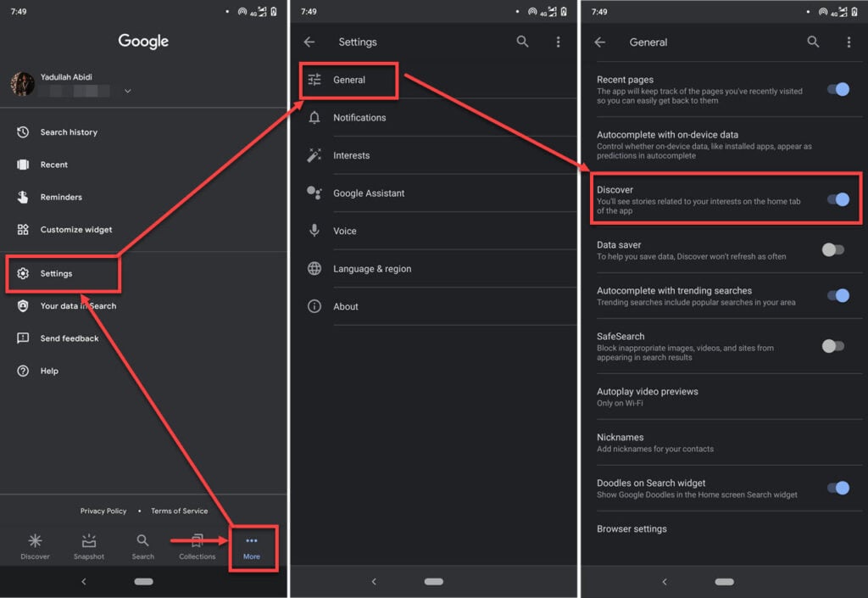The image size is (868, 598).
Task: Go back from the General screen
Action: [600, 42]
